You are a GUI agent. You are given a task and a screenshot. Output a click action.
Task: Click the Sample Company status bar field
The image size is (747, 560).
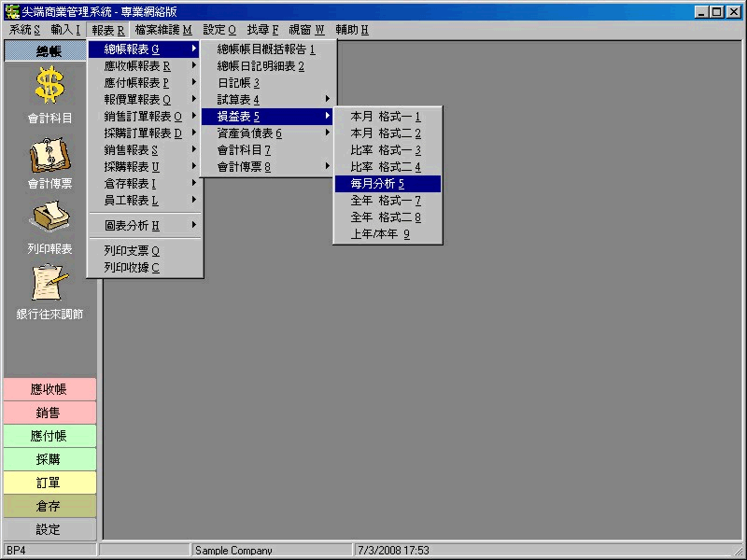click(271, 551)
